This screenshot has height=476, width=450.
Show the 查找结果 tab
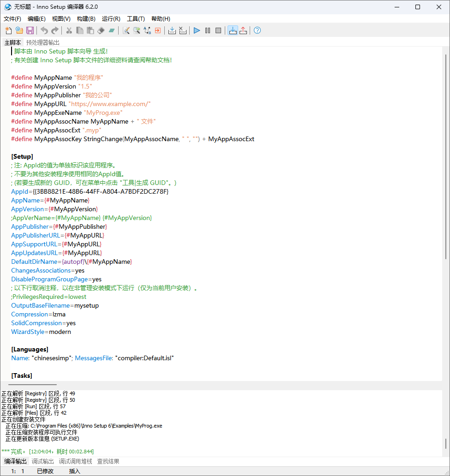108,461
